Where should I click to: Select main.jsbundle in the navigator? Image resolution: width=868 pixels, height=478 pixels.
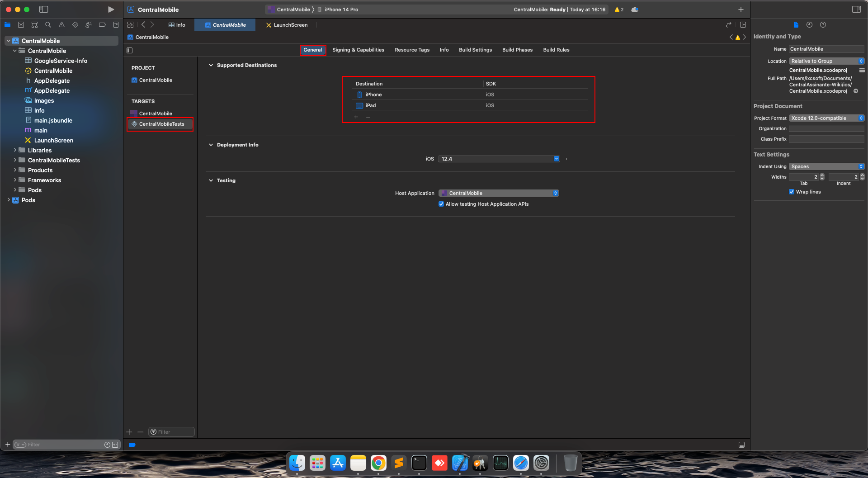53,120
